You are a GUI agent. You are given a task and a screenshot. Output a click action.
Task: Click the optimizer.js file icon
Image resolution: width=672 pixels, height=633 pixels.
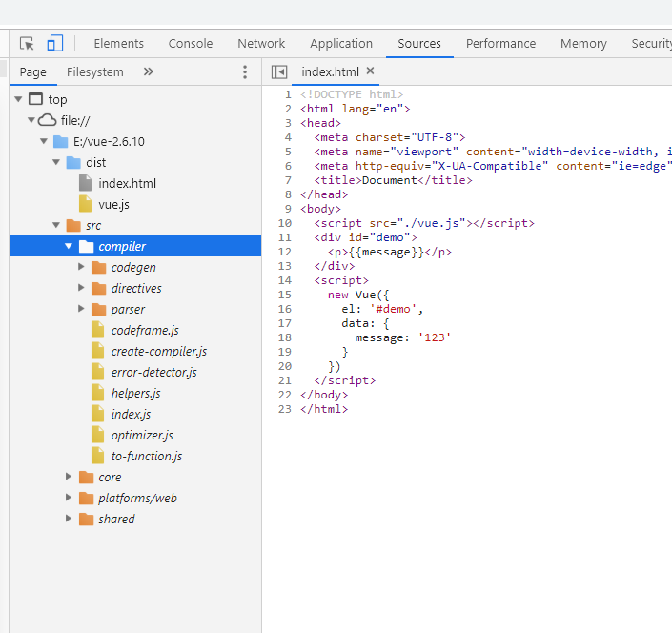point(98,435)
